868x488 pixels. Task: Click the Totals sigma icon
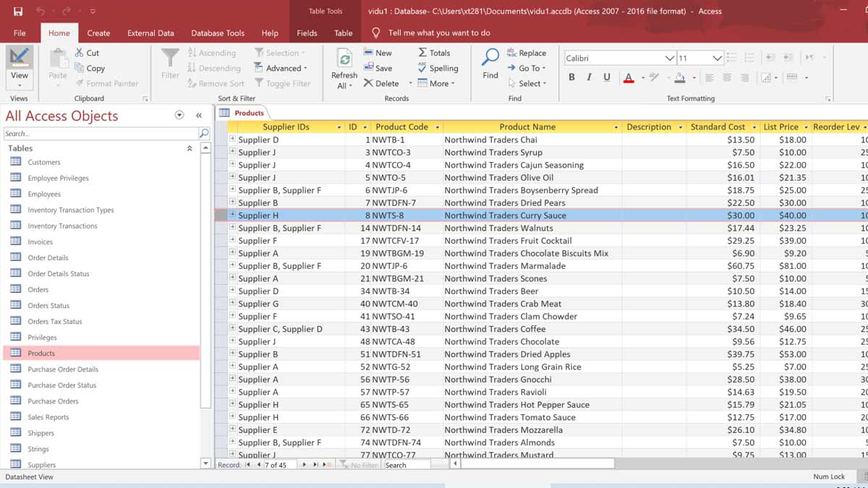pos(422,53)
